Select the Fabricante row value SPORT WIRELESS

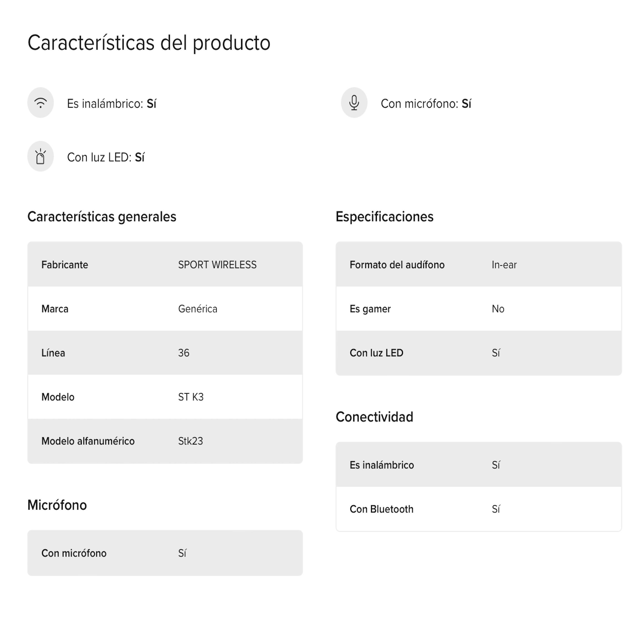(x=217, y=265)
